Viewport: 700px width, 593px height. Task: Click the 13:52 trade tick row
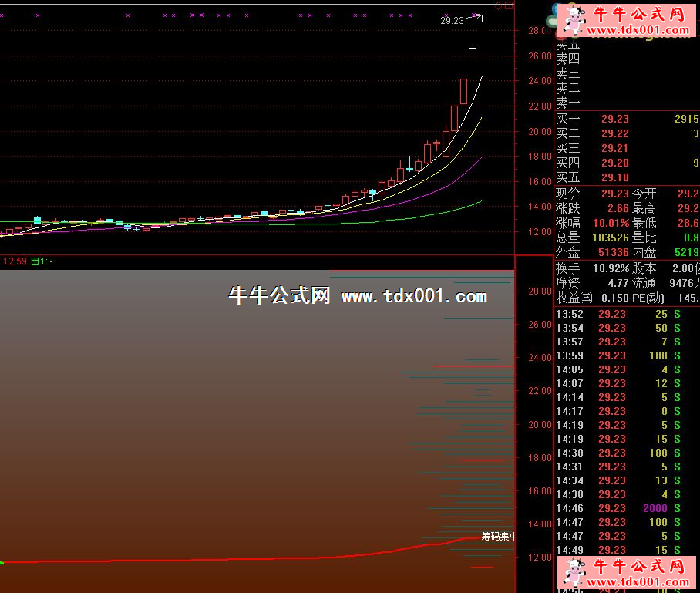pyautogui.click(x=617, y=314)
